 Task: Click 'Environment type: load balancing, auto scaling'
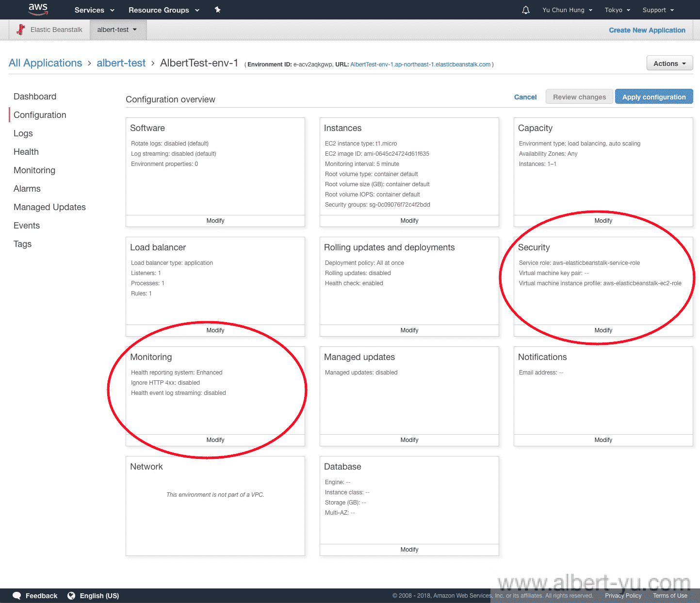click(x=580, y=144)
